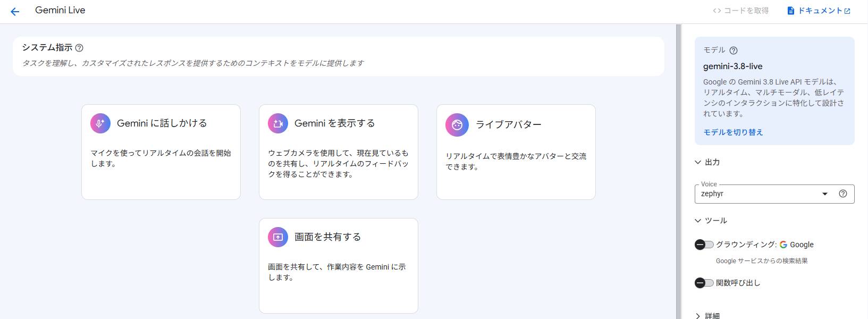Click the vertical scrollbar of main panel

coord(678,171)
